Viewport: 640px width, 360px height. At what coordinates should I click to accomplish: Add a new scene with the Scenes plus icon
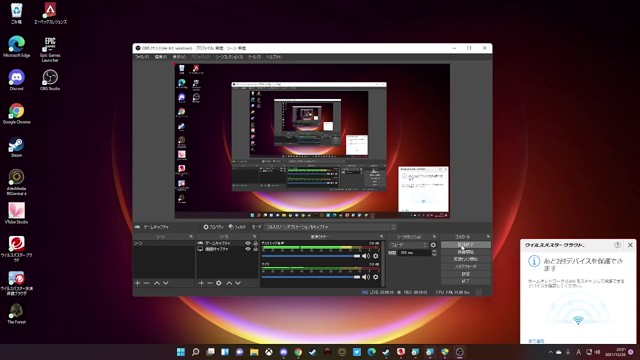(x=138, y=283)
